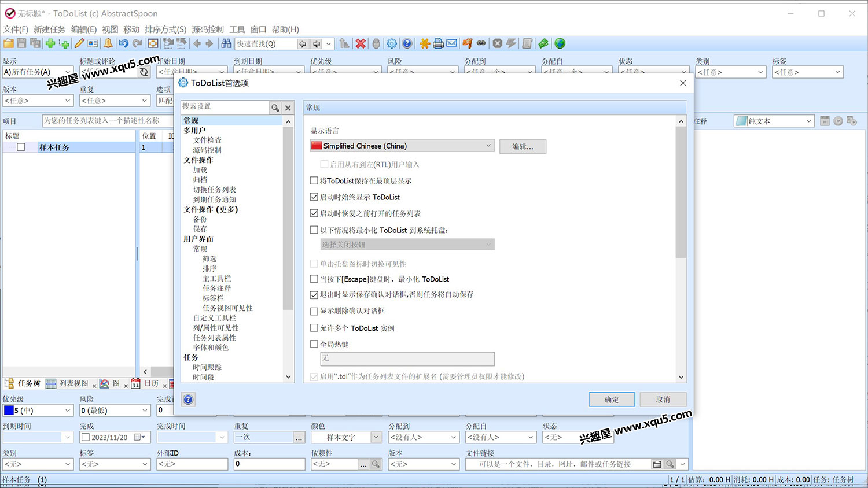Click the dependency magnifier icon
Viewport: 868px width, 488px height.
click(376, 464)
